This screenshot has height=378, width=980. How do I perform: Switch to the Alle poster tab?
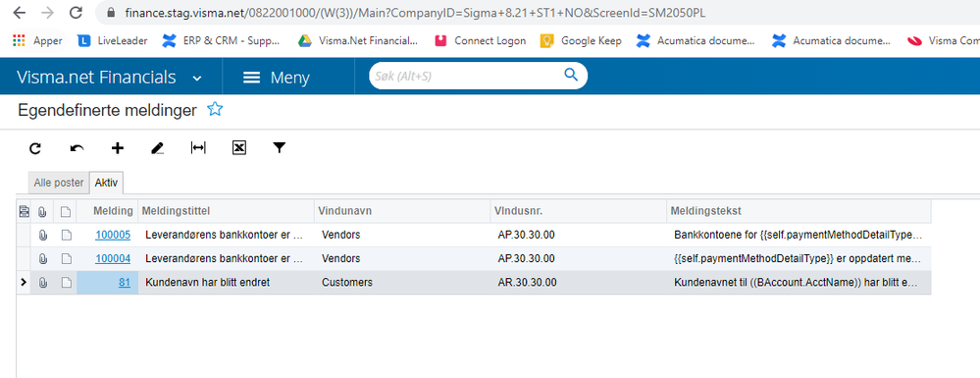coord(59,183)
